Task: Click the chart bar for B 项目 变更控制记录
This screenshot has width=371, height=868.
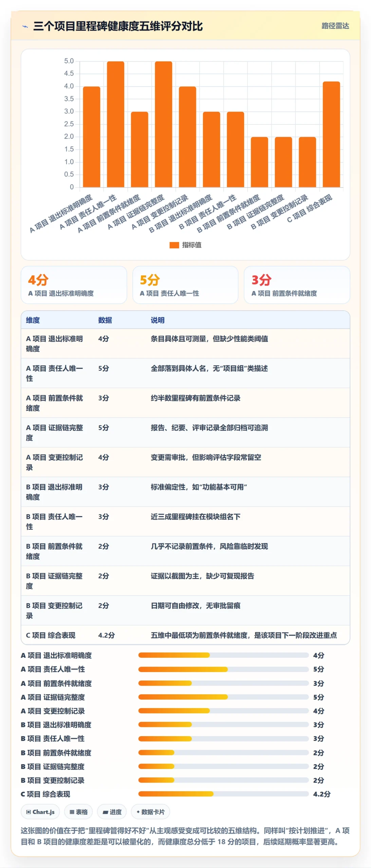Action: (x=308, y=162)
